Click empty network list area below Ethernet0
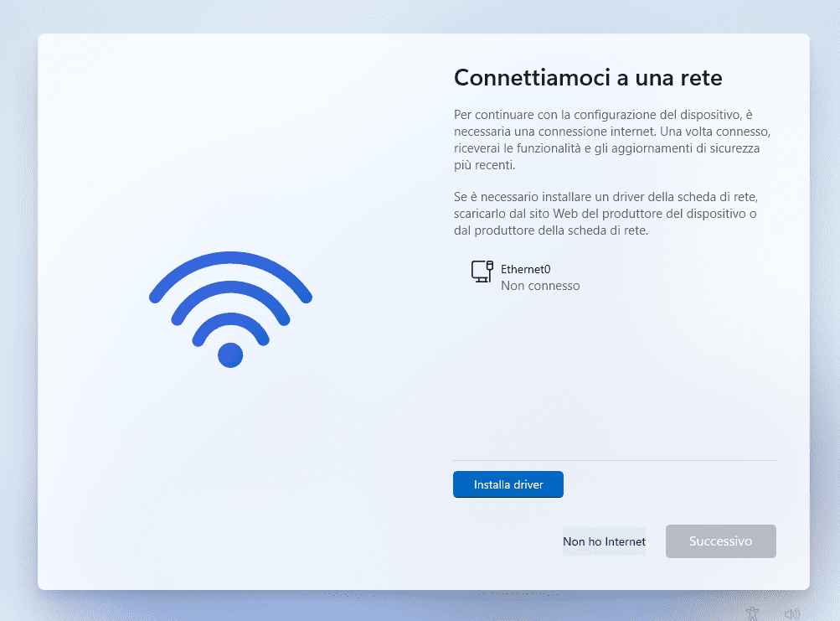The image size is (840, 621). 615,375
